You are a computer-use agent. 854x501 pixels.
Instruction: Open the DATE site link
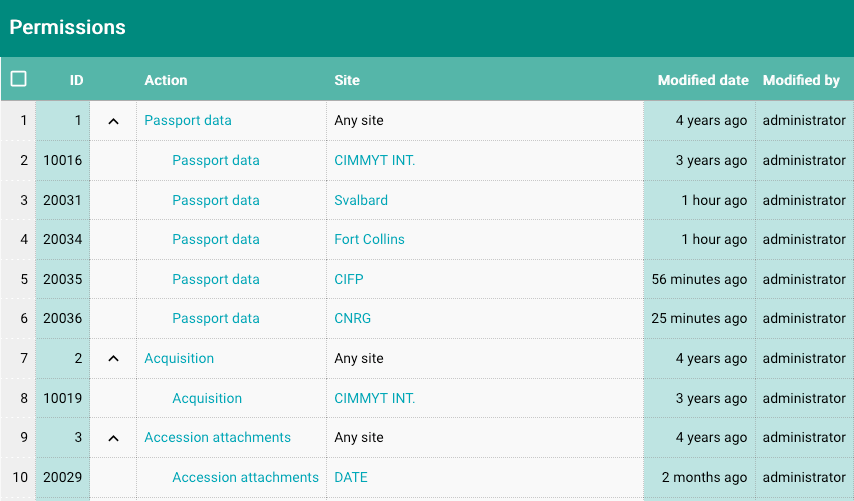tap(351, 477)
